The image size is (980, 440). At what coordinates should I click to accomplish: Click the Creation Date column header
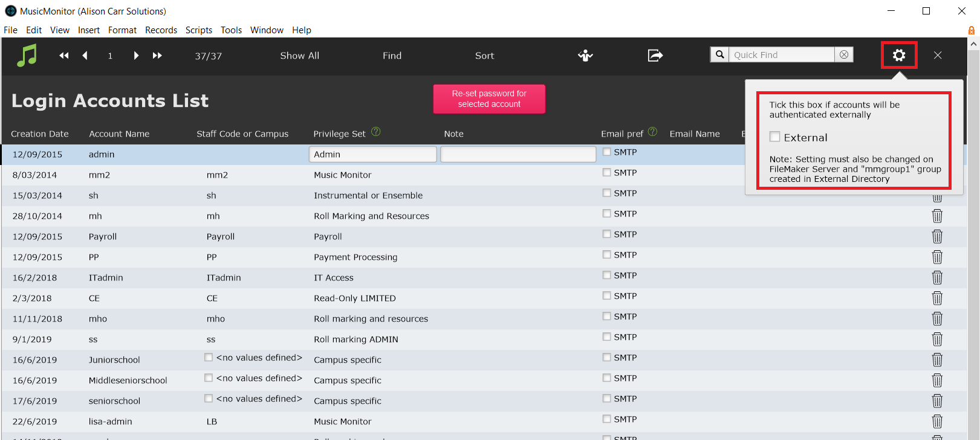click(x=40, y=134)
